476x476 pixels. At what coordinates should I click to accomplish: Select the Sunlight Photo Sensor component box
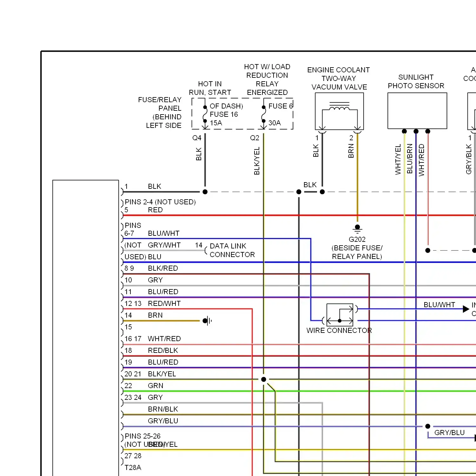pos(417,111)
